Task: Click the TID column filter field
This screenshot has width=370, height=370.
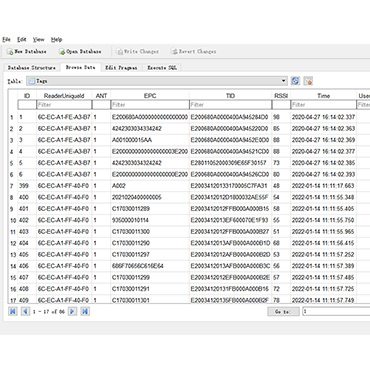Action: point(230,105)
